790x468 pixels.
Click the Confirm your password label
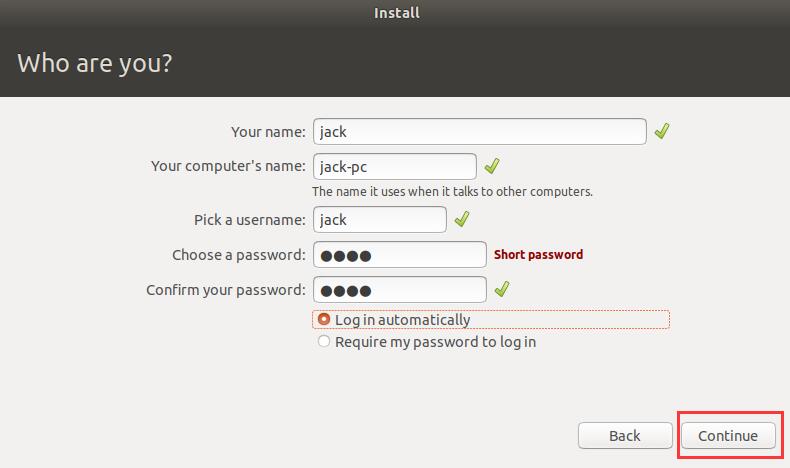point(225,290)
